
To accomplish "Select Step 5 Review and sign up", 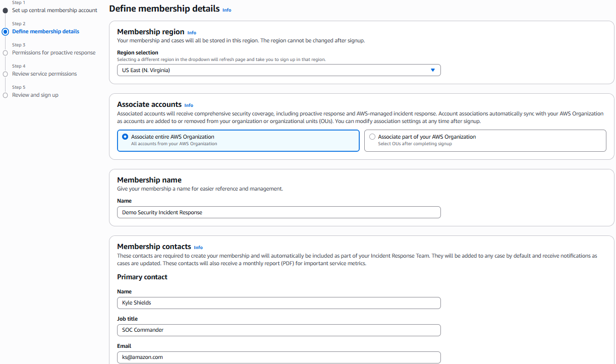I will 35,95.
